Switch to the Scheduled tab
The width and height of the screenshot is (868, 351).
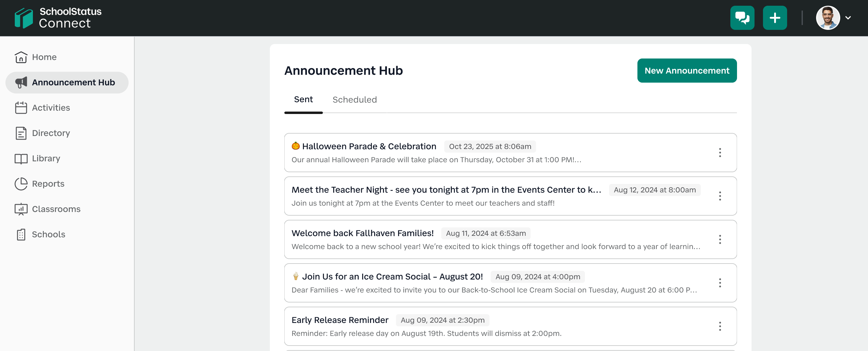click(355, 100)
